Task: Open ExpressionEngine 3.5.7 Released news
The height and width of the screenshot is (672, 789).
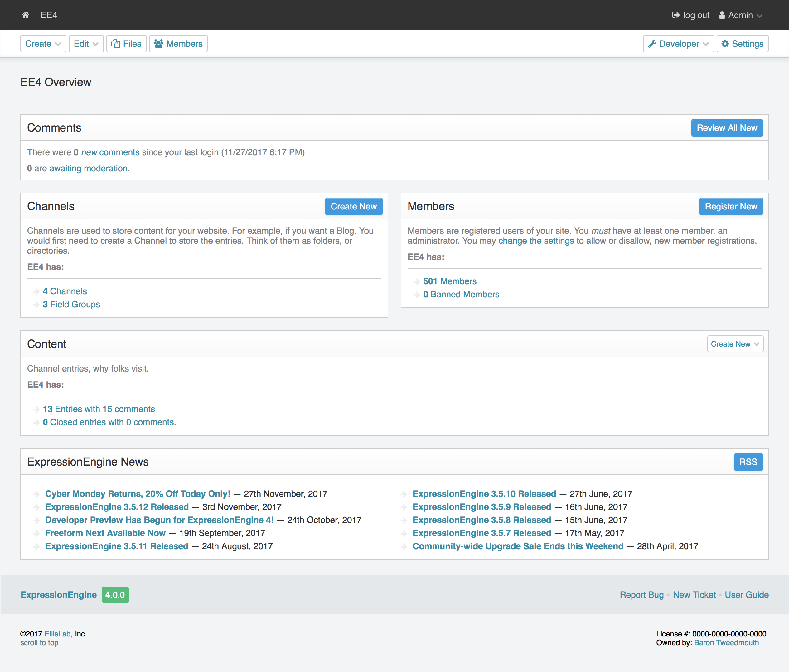Action: 482,533
